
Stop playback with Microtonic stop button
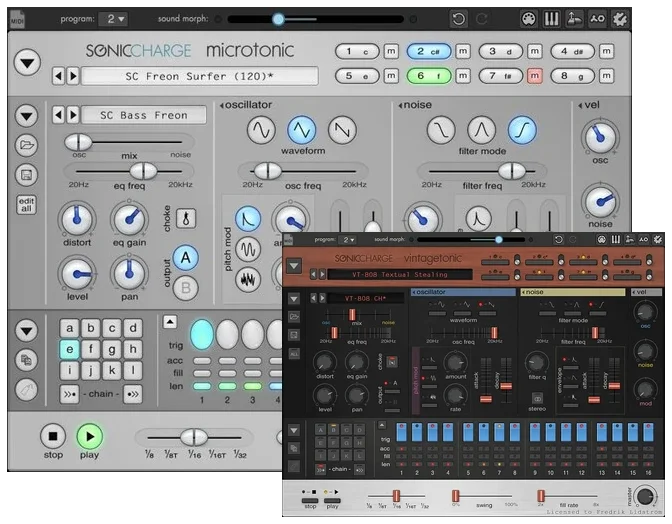pyautogui.click(x=53, y=436)
